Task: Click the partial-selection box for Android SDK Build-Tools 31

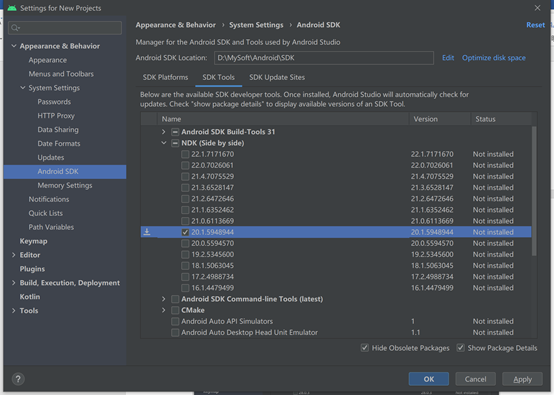Action: [175, 132]
